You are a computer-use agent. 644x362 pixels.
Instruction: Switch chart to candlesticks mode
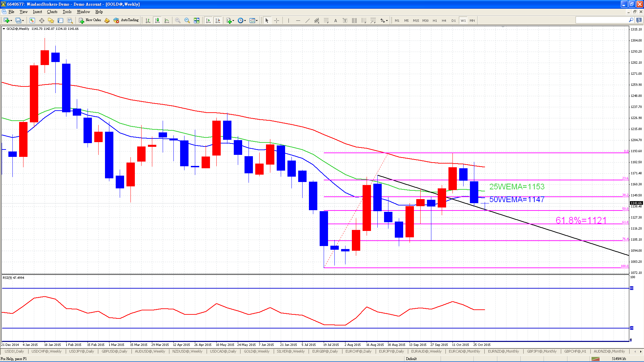[x=157, y=20]
